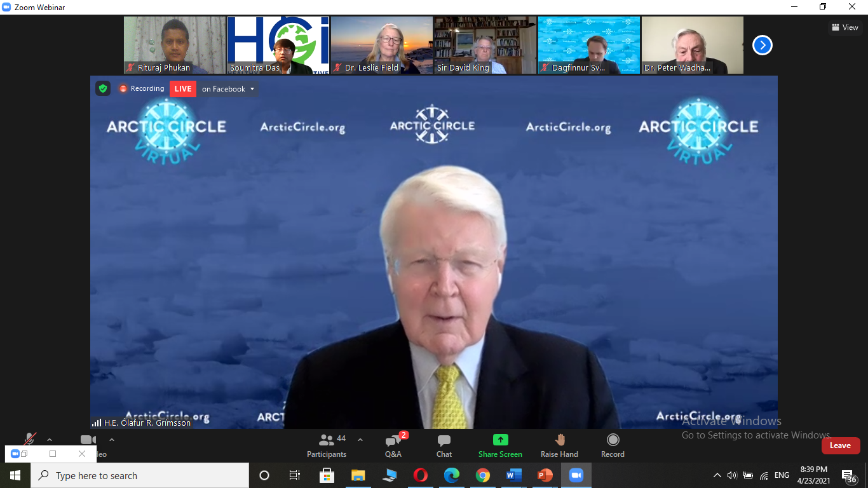Click the speaker name H.E. Ólafur R. Grímsson

[x=147, y=423]
